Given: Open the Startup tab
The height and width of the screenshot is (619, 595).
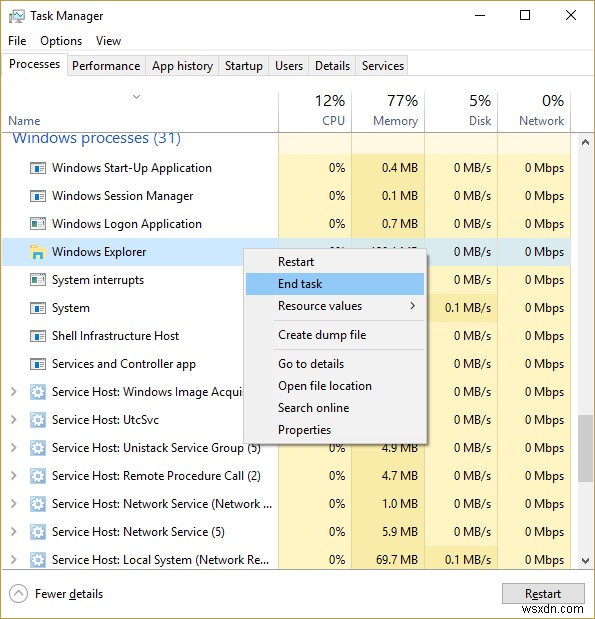Looking at the screenshot, I should click(x=244, y=66).
